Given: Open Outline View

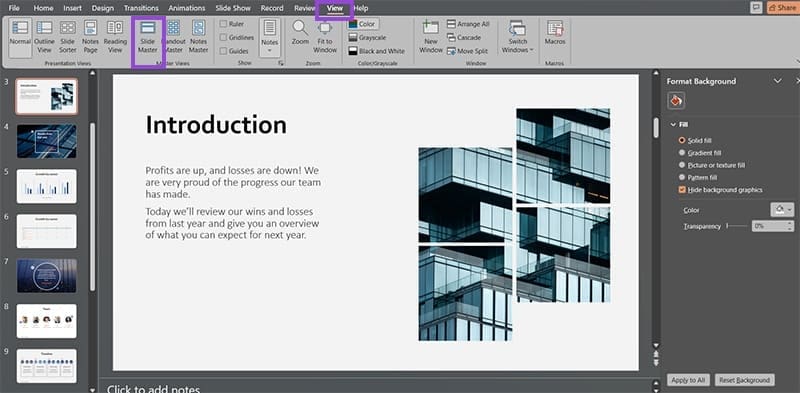Looking at the screenshot, I should 44,37.
